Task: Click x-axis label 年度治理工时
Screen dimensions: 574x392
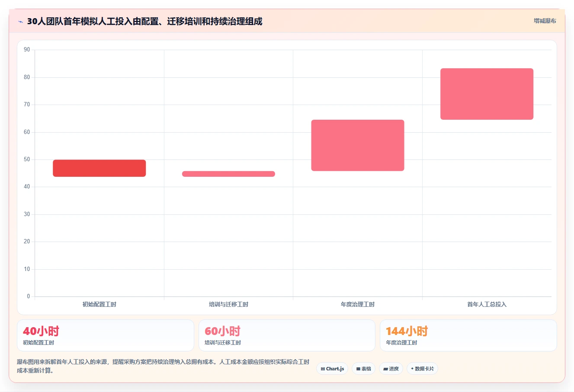Action: (358, 304)
